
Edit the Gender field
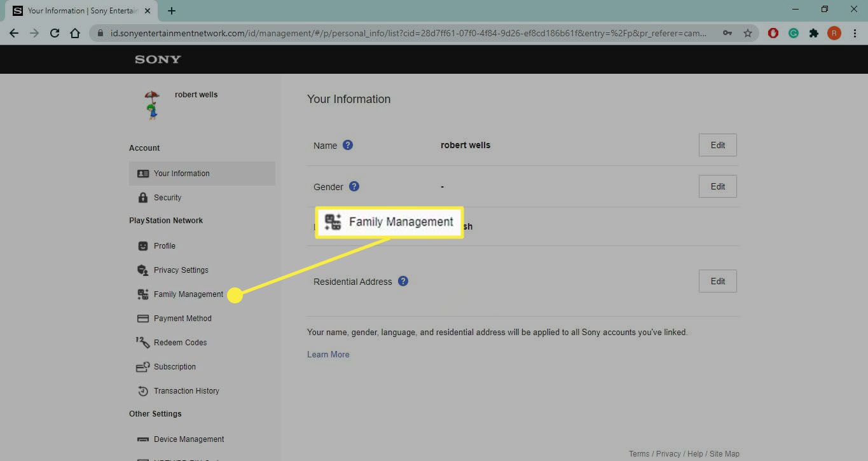(x=717, y=186)
